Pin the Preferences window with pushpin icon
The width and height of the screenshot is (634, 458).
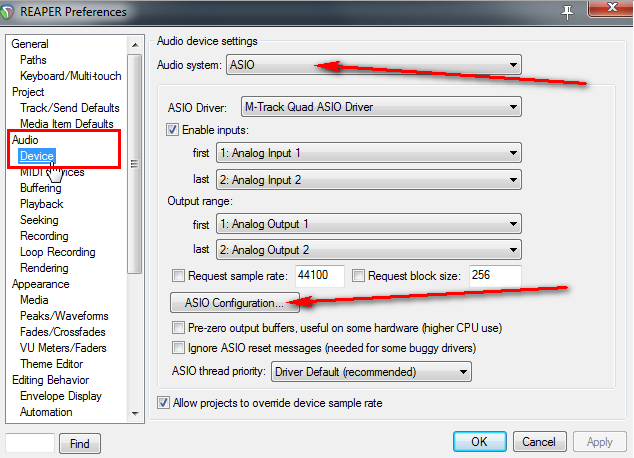point(567,12)
